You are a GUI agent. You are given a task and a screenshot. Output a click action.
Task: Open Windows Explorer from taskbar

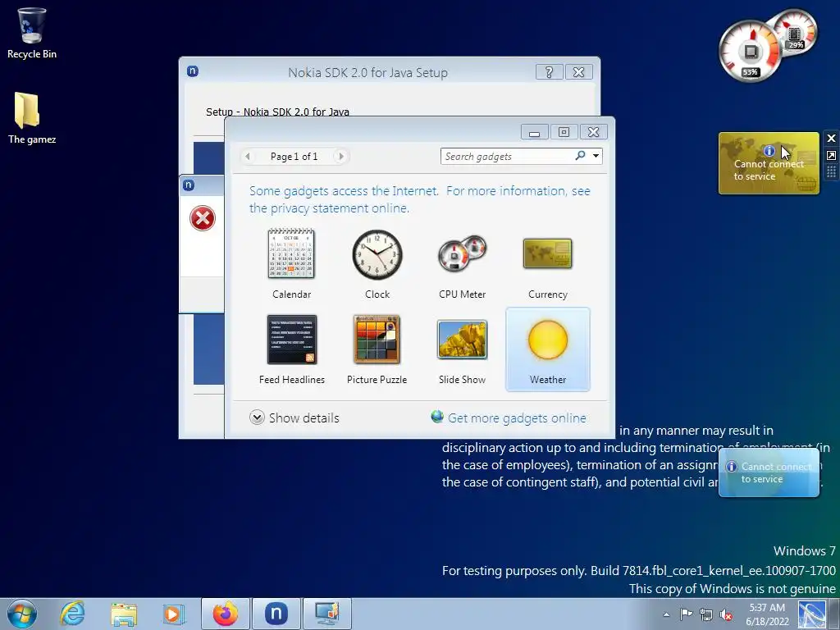[x=124, y=614]
